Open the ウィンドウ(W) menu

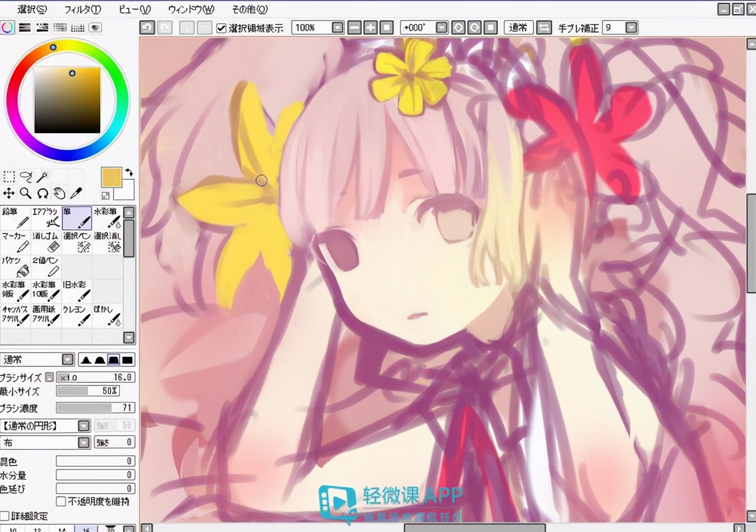191,9
